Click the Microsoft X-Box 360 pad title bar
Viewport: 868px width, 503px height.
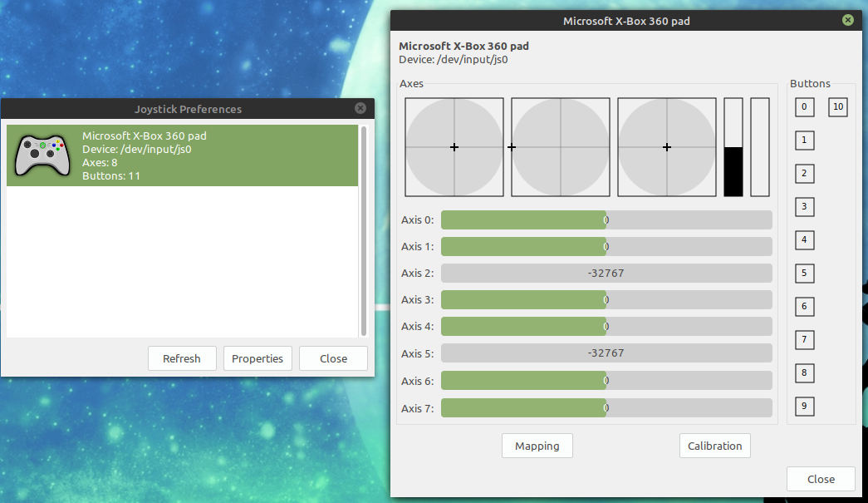(x=626, y=21)
